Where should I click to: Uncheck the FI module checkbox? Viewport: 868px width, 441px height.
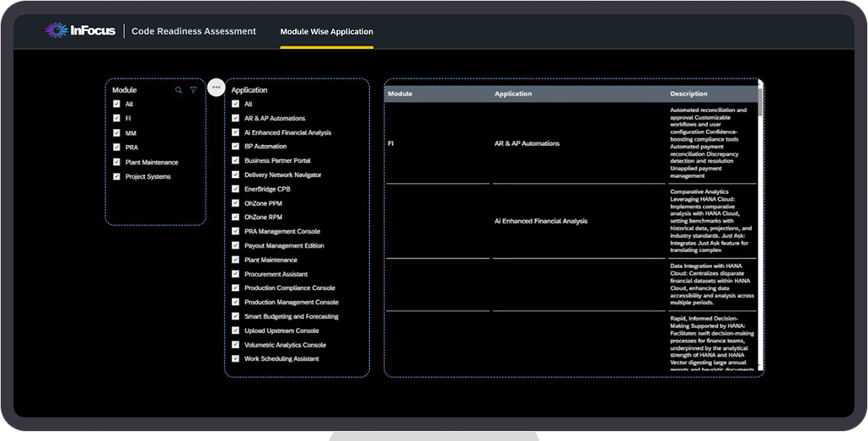116,118
